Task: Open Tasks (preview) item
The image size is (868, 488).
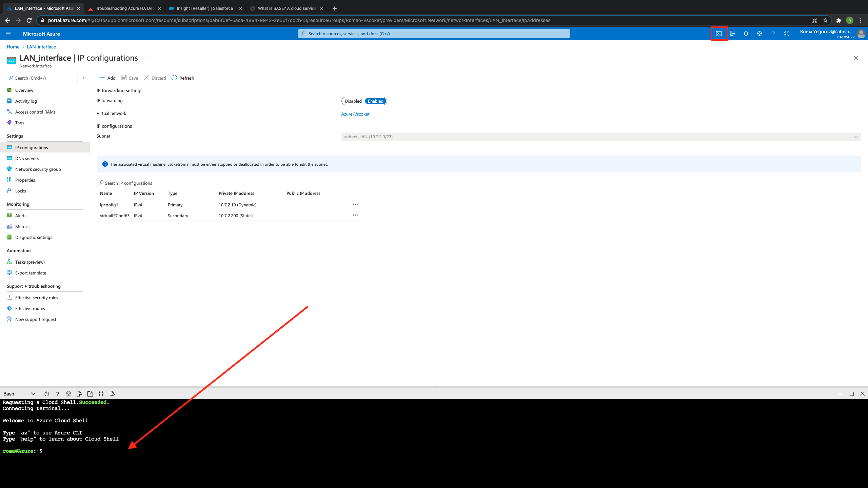Action: (30, 262)
